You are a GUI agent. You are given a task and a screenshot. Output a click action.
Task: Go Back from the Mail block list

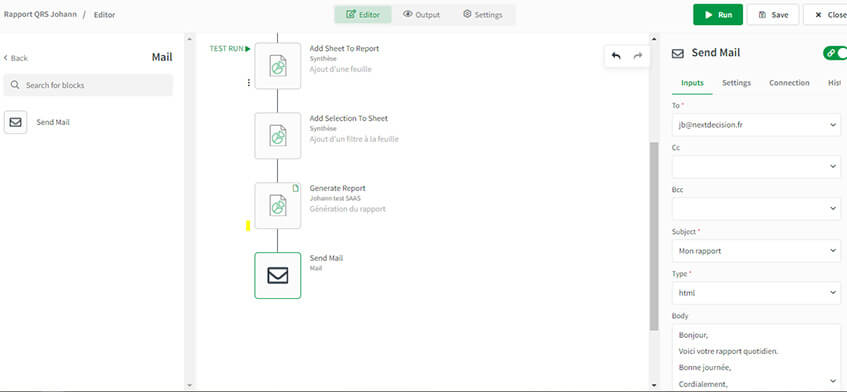coord(16,58)
